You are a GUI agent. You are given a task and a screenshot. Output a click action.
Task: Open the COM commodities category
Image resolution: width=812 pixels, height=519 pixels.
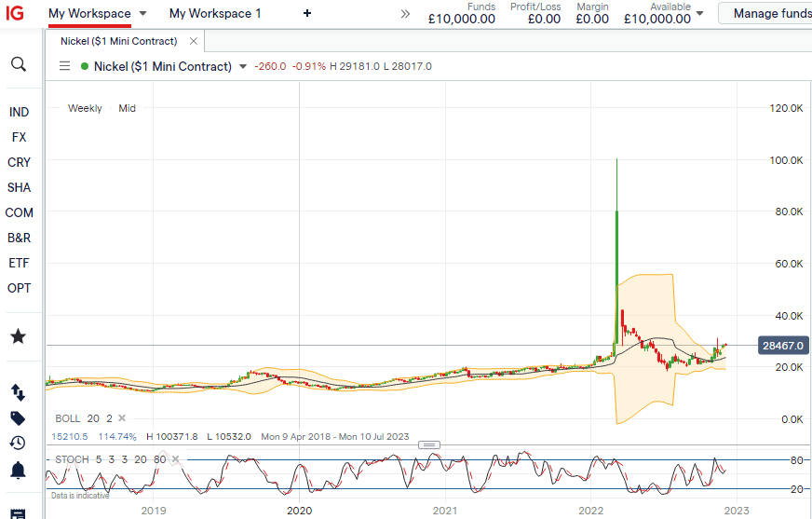pyautogui.click(x=19, y=212)
